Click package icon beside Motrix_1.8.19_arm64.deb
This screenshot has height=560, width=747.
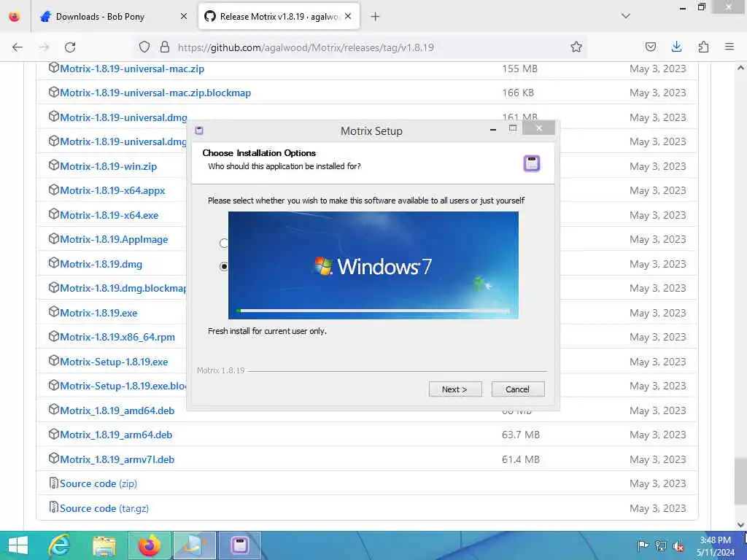point(54,434)
